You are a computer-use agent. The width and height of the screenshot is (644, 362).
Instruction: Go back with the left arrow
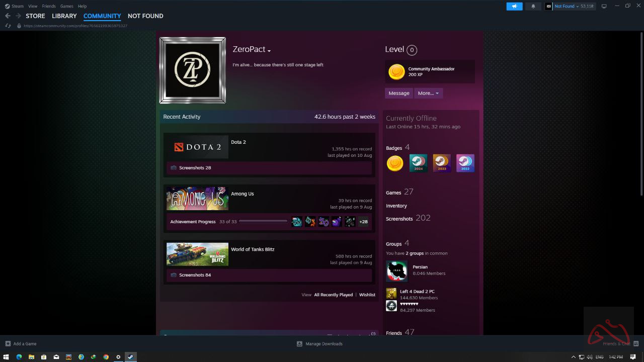coord(8,16)
